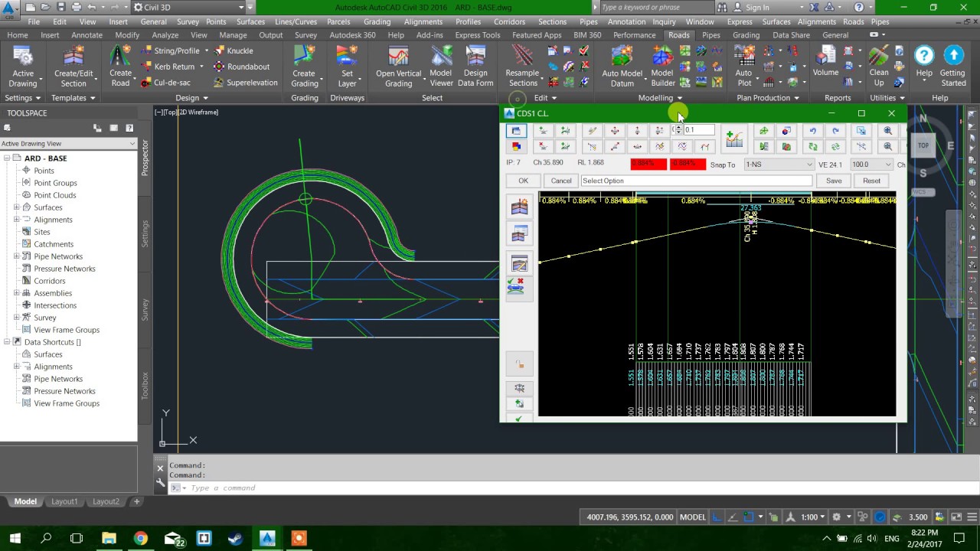Screen dimensions: 980x551
Task: Expand the Design panel dropdown
Action: 191,98
